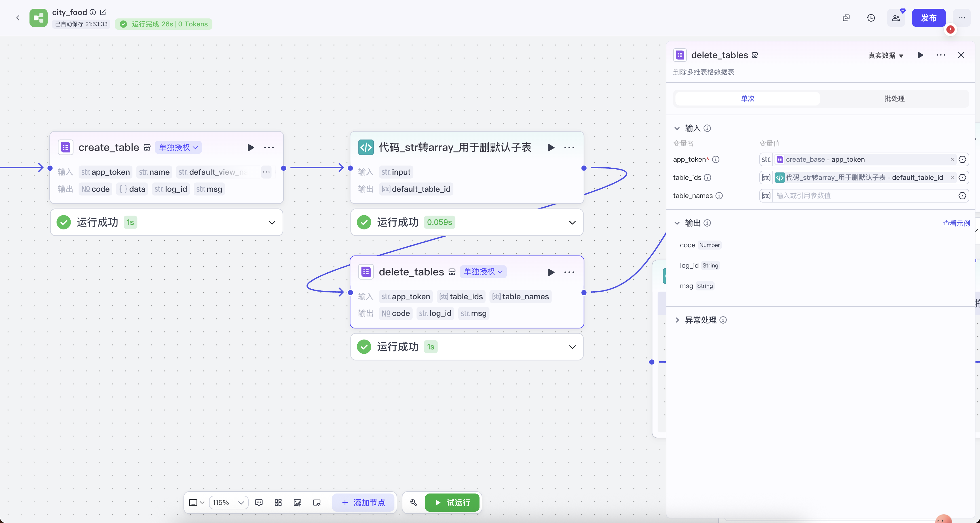
Task: Select the 单次 tab
Action: pos(747,99)
